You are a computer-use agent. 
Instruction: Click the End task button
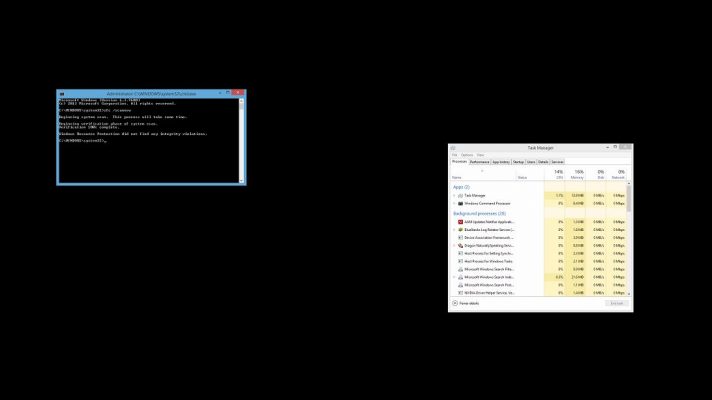click(x=617, y=303)
